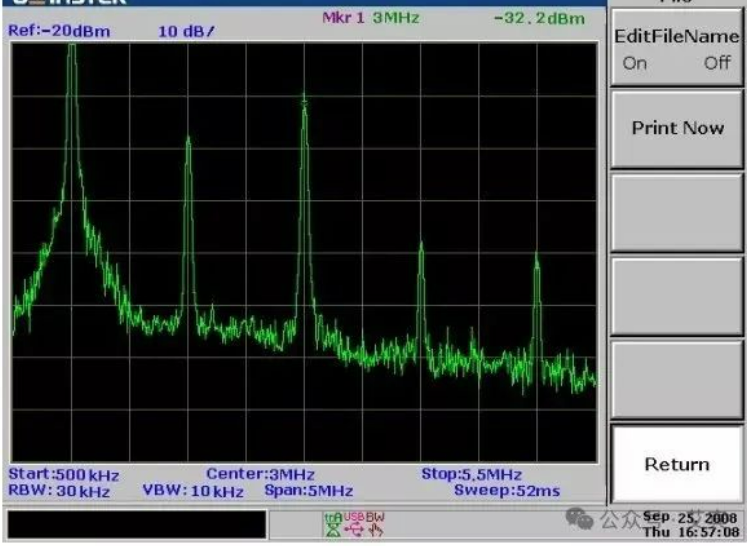Click the first blank softkey below Print Now

pyautogui.click(x=675, y=212)
